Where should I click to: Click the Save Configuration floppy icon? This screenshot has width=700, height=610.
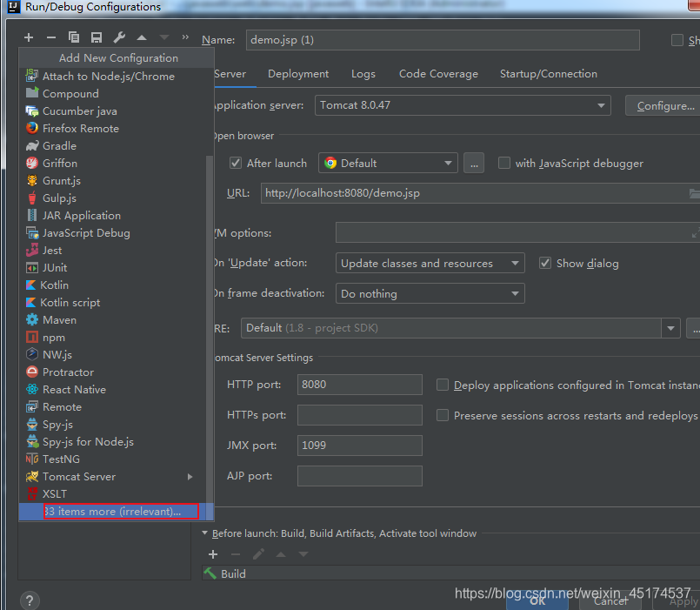97,37
